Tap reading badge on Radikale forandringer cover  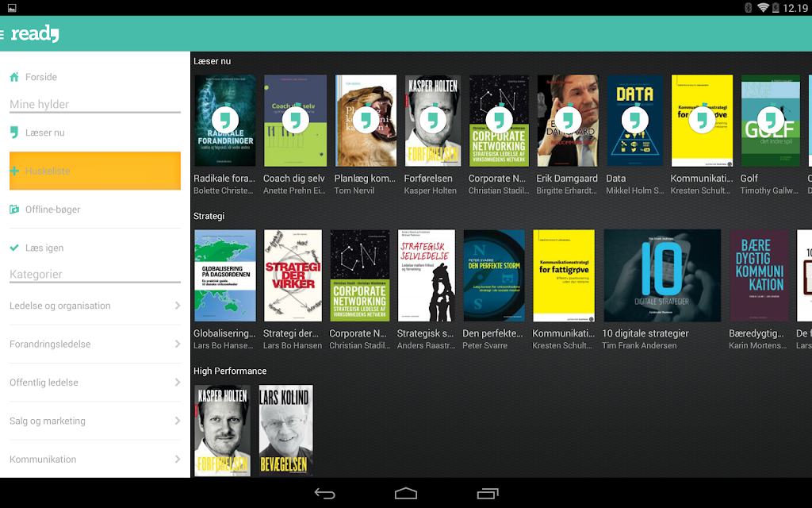[225, 121]
